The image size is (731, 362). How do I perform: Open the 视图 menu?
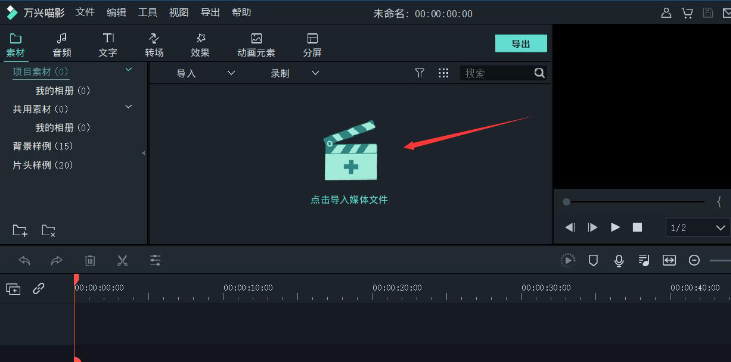[179, 13]
